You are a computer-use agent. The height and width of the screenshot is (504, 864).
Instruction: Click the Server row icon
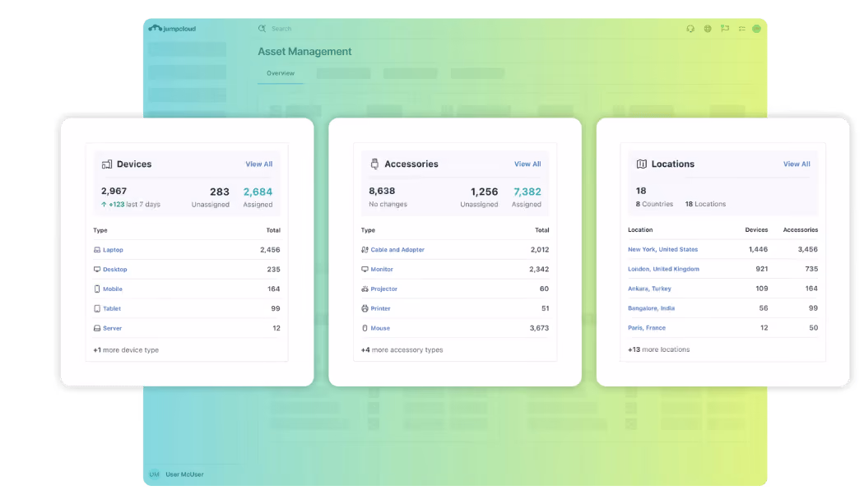coord(97,328)
